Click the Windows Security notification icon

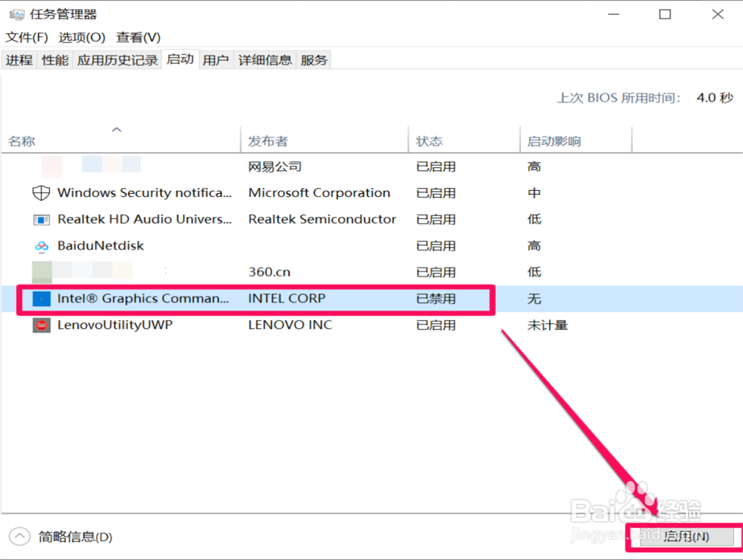click(x=42, y=192)
